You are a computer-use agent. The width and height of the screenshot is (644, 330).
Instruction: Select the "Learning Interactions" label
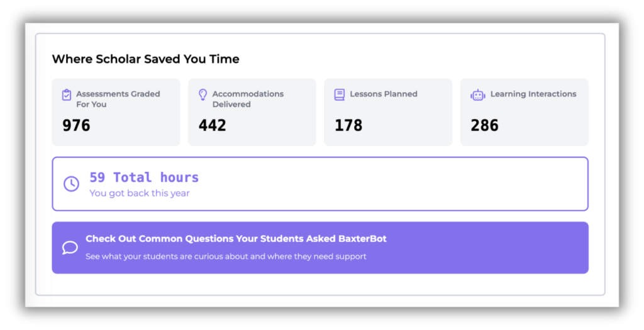tap(533, 94)
